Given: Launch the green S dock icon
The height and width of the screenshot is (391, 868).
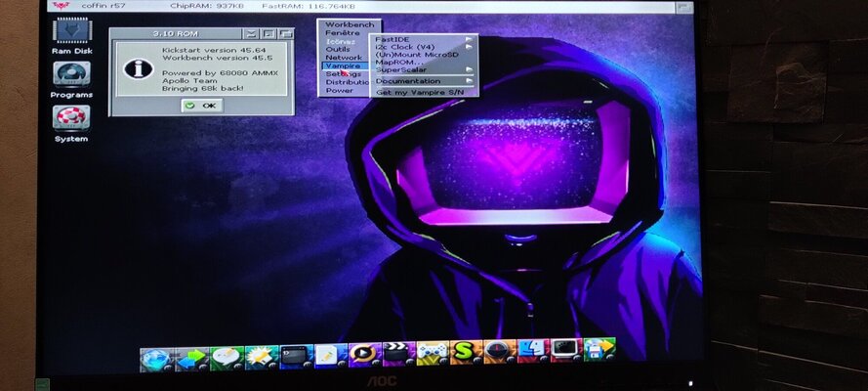Looking at the screenshot, I should point(465,354).
